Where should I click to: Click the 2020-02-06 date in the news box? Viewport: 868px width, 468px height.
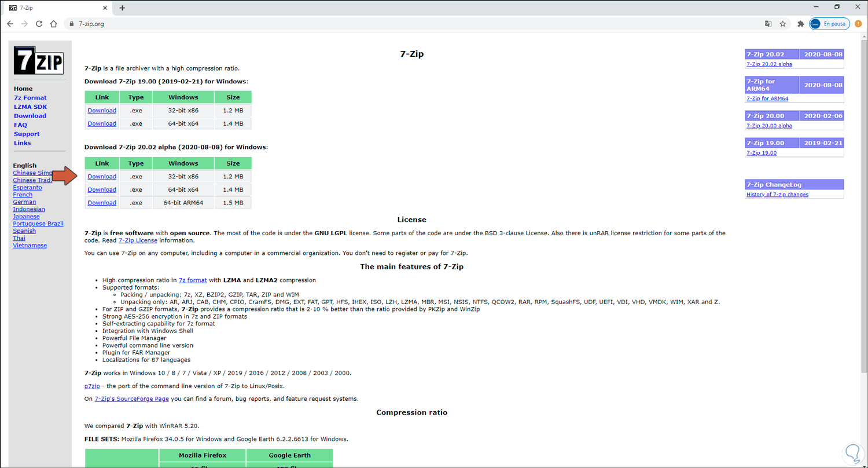(822, 116)
